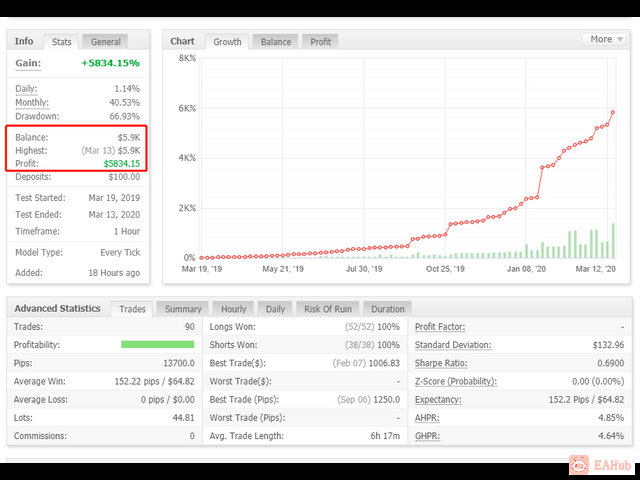
Task: Click the Avg. Trade Length 6h 17m
Action: coord(385,436)
